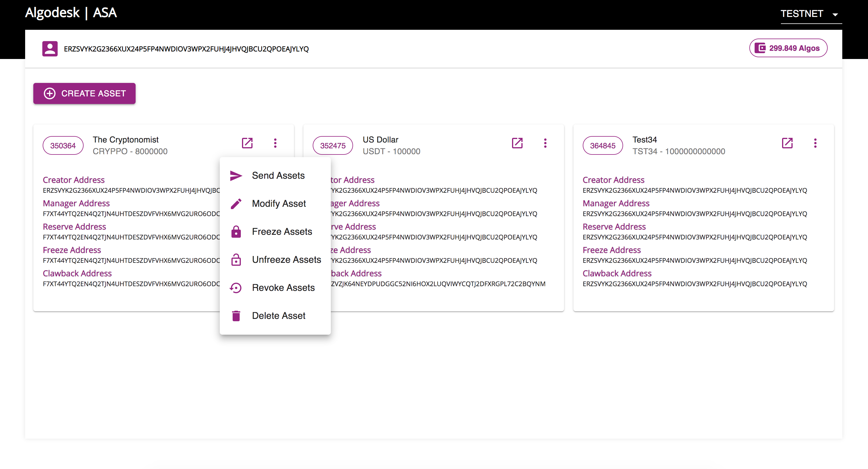The width and height of the screenshot is (868, 469).
Task: Click the Revoke Assets rollback icon
Action: point(236,288)
